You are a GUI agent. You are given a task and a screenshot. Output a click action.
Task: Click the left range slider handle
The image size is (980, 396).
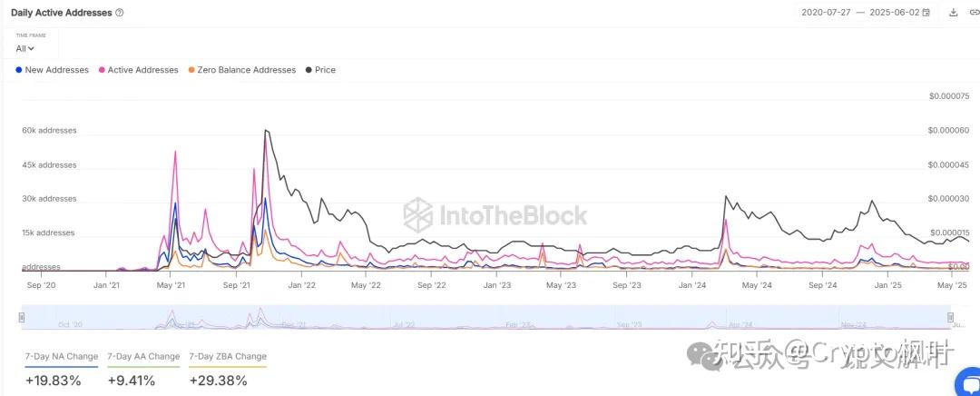(23, 317)
